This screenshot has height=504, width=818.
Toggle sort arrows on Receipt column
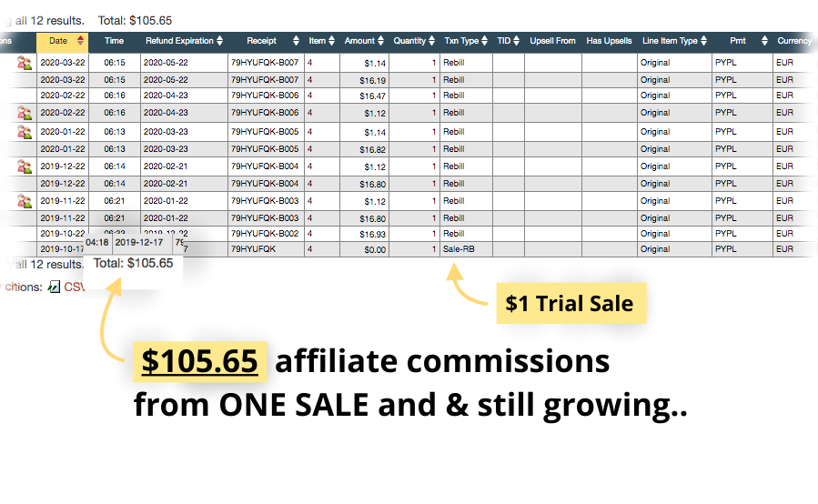point(297,41)
